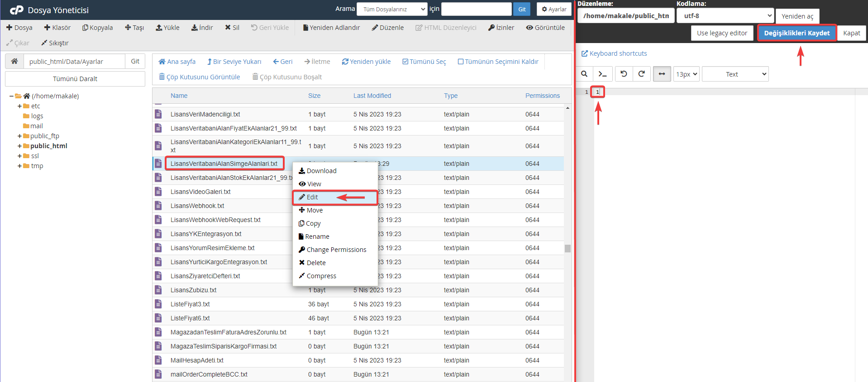Screen dimensions: 868x382
Task: Open the Text syntax mode dropdown
Action: (x=735, y=74)
